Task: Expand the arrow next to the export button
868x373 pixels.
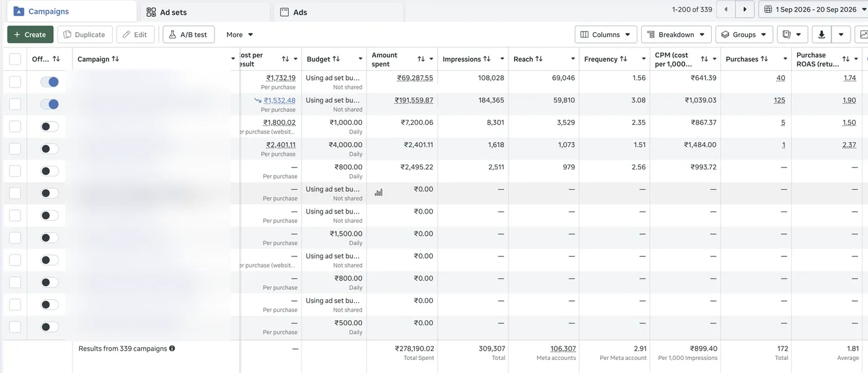Action: tap(841, 35)
